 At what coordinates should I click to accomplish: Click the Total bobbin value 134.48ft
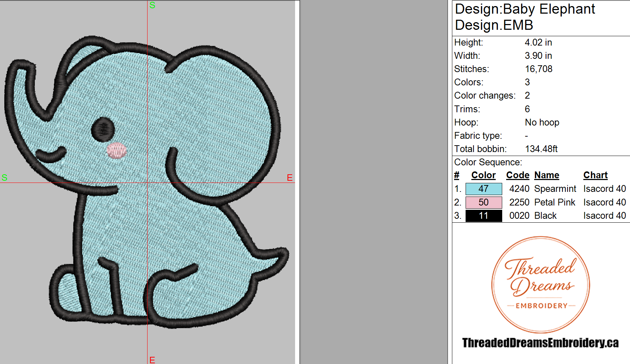click(x=541, y=149)
